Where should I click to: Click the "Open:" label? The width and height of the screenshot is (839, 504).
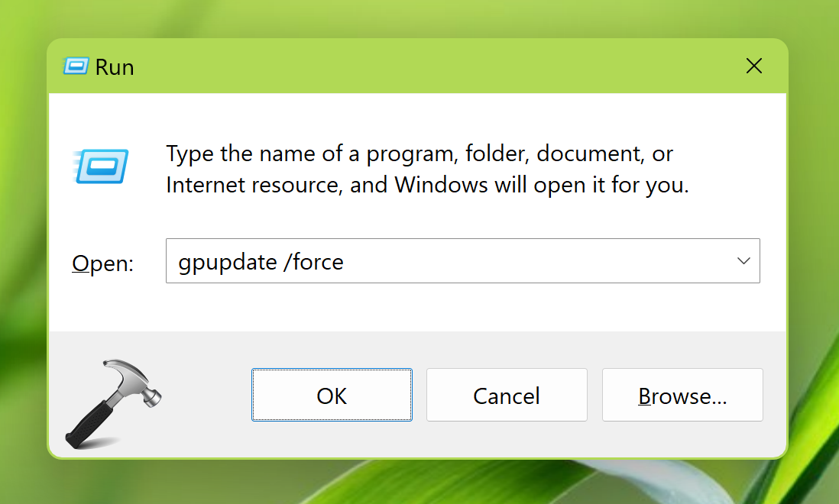pyautogui.click(x=102, y=263)
